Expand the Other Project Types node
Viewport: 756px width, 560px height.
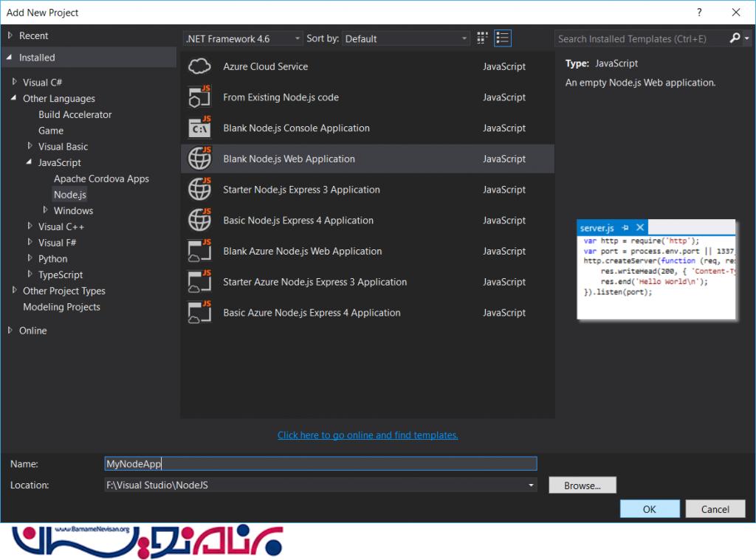pyautogui.click(x=15, y=290)
